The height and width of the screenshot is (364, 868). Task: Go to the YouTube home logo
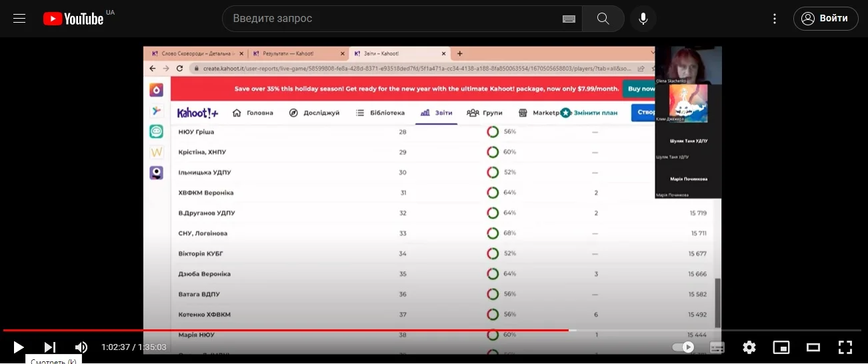tap(73, 19)
